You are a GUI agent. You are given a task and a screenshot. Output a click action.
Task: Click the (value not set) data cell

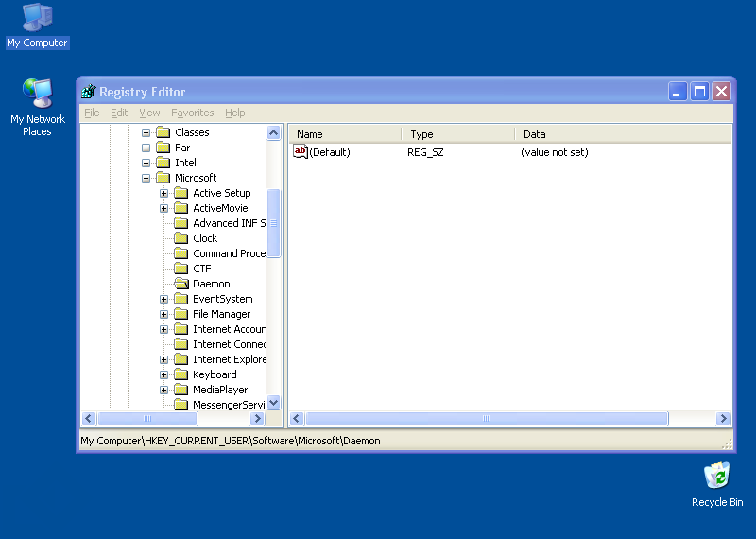click(555, 152)
